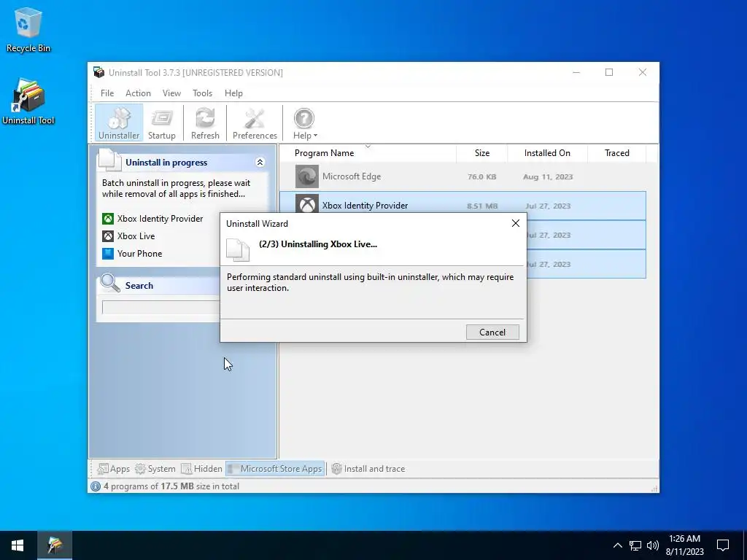Click the Search magnifier icon

pos(110,283)
